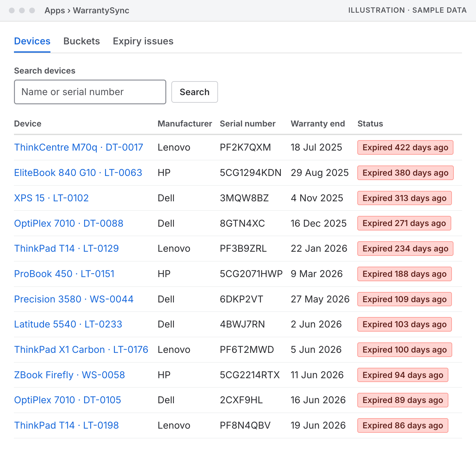Click the Expired 86 days ago badge
Viewport: 476px width, 454px height.
click(403, 425)
